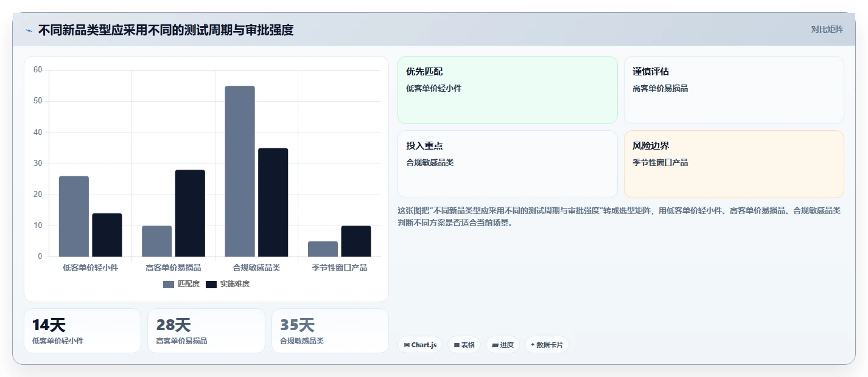
Task: Click the 实施难度 legend color swatch
Action: click(x=211, y=285)
